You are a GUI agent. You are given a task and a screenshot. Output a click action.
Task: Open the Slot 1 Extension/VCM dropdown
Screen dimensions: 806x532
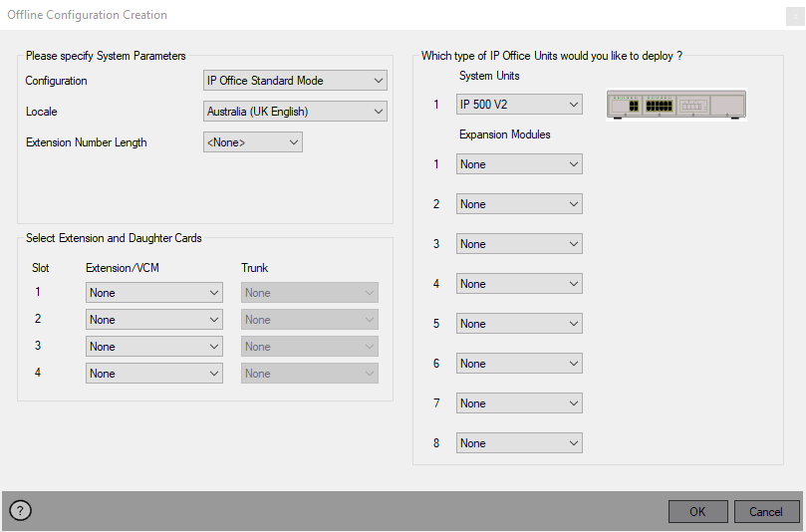tap(154, 293)
